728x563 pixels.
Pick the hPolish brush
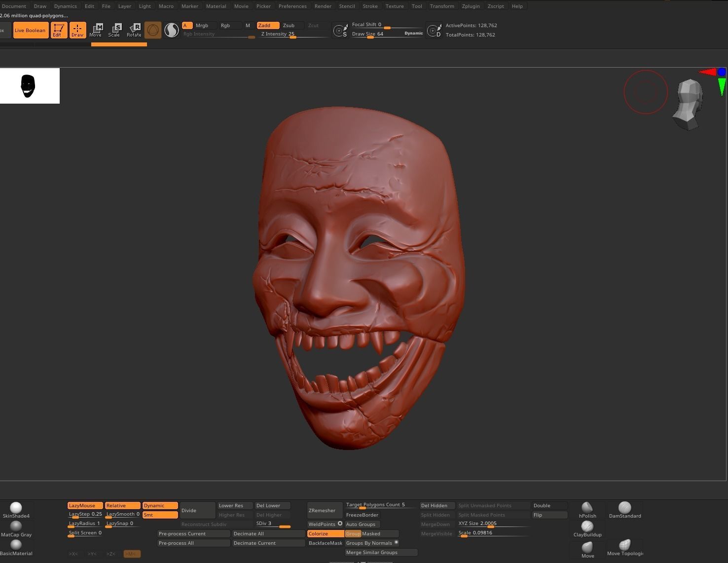(587, 510)
